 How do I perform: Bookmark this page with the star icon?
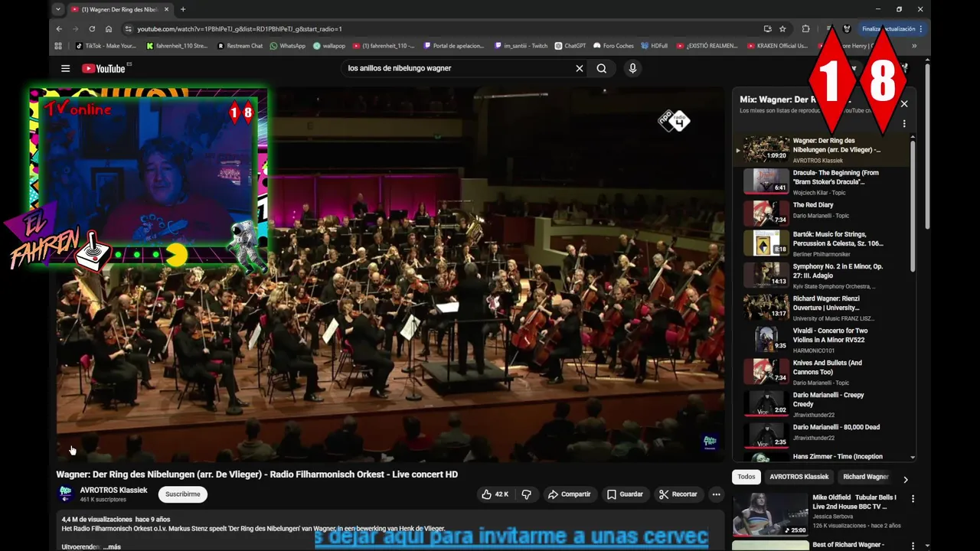782,29
